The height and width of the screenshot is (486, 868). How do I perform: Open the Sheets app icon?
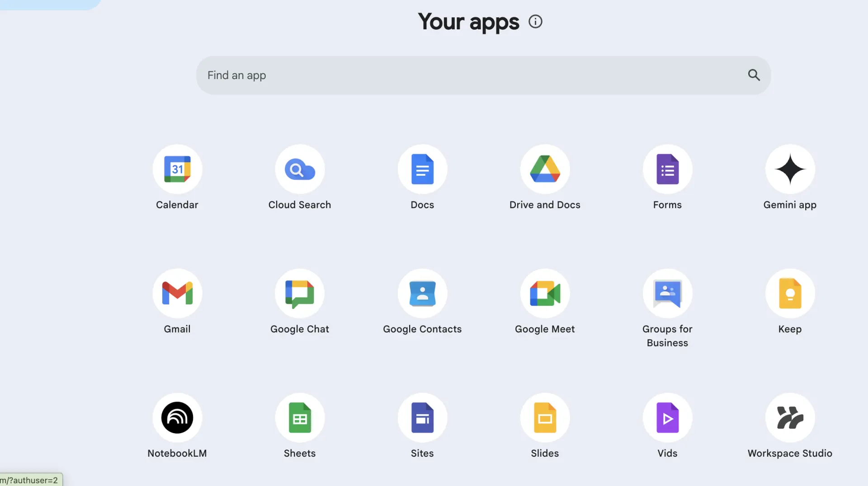coord(300,417)
